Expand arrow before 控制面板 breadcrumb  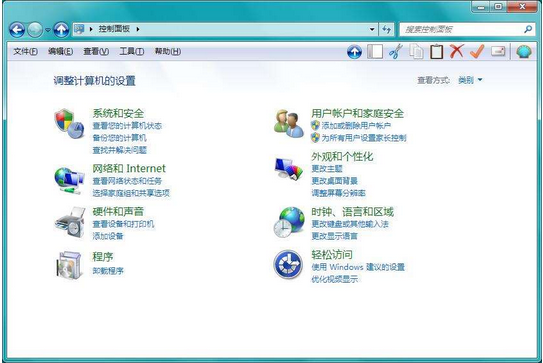point(91,29)
